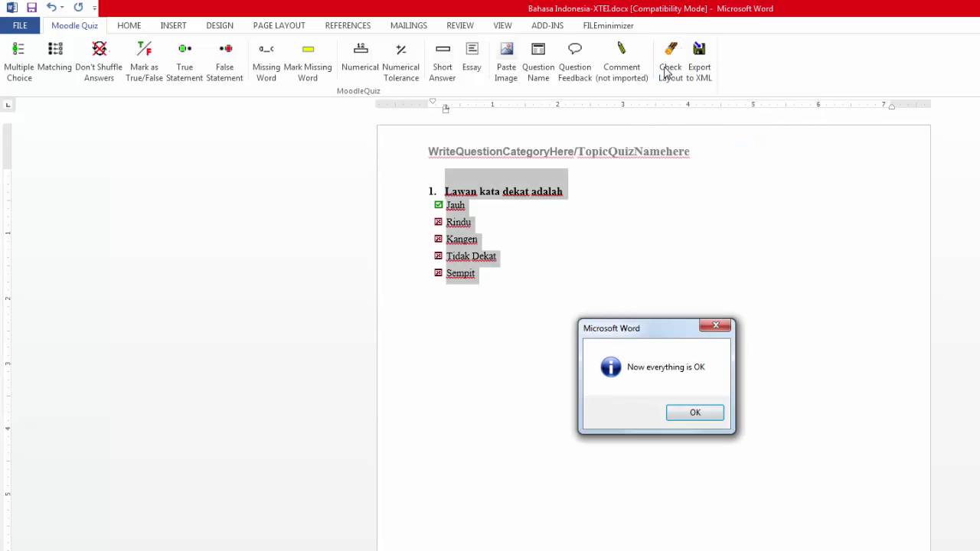
Task: Click Export to XML
Action: point(699,61)
